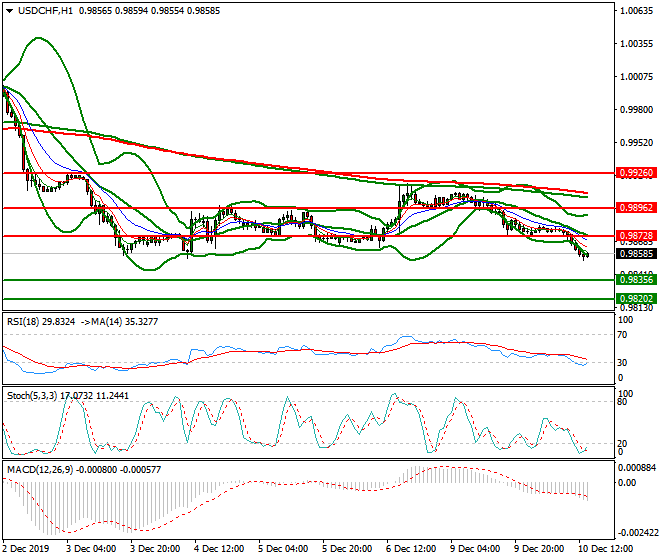Click the -0.002422 value on MACD scale
This screenshot has width=660, height=560.
tap(632, 535)
